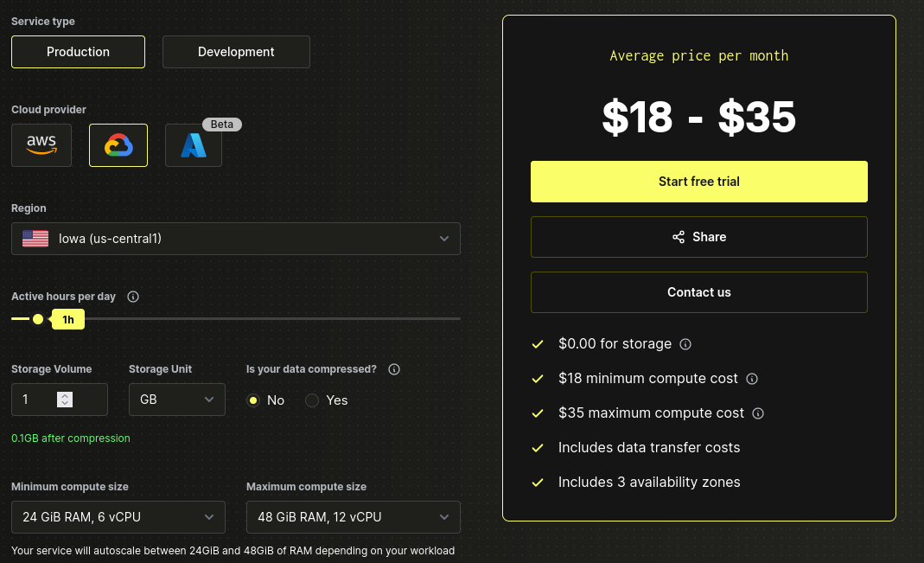Click the Contact us button
This screenshot has width=924, height=563.
698,291
